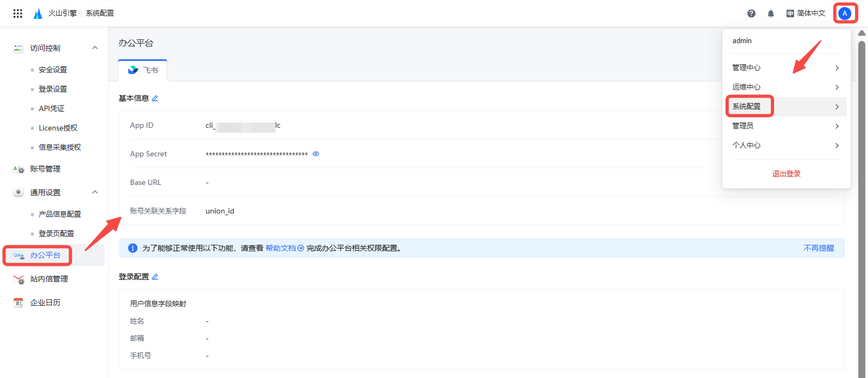868x378 pixels.
Task: Open 登录设置 in the sidebar
Action: point(53,89)
